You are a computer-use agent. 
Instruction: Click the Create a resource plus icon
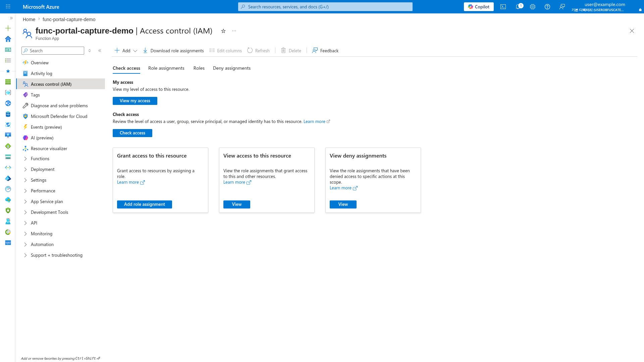tap(8, 28)
